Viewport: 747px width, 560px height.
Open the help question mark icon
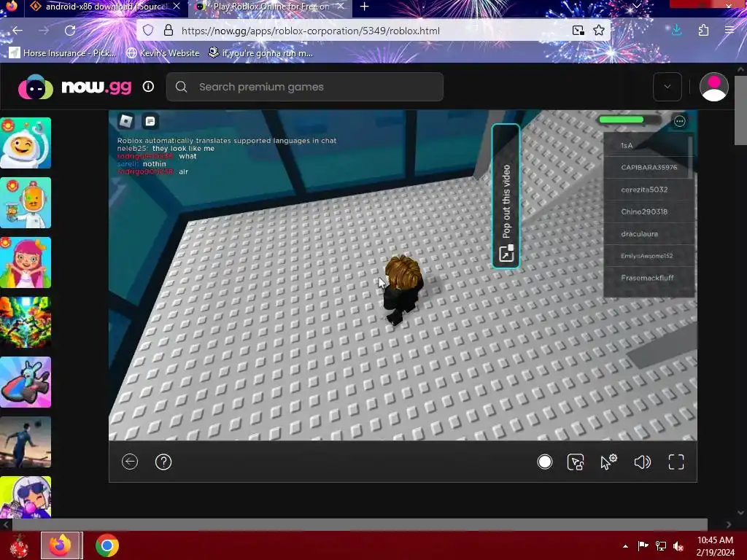pyautogui.click(x=163, y=462)
